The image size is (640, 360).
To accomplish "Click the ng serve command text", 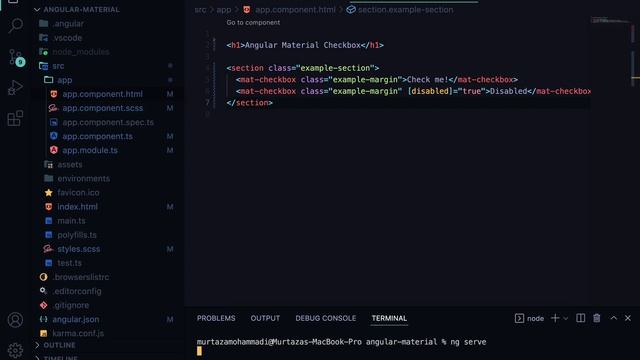I will click(x=468, y=342).
